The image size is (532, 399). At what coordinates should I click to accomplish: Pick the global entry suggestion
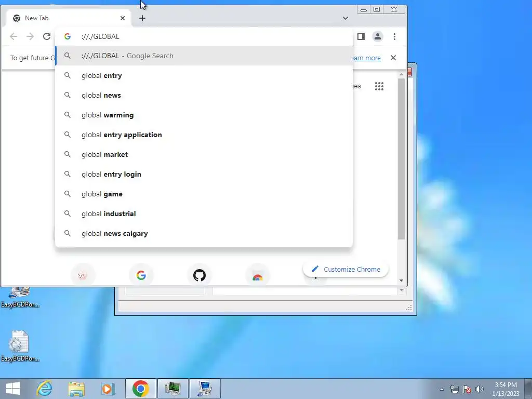click(x=204, y=75)
